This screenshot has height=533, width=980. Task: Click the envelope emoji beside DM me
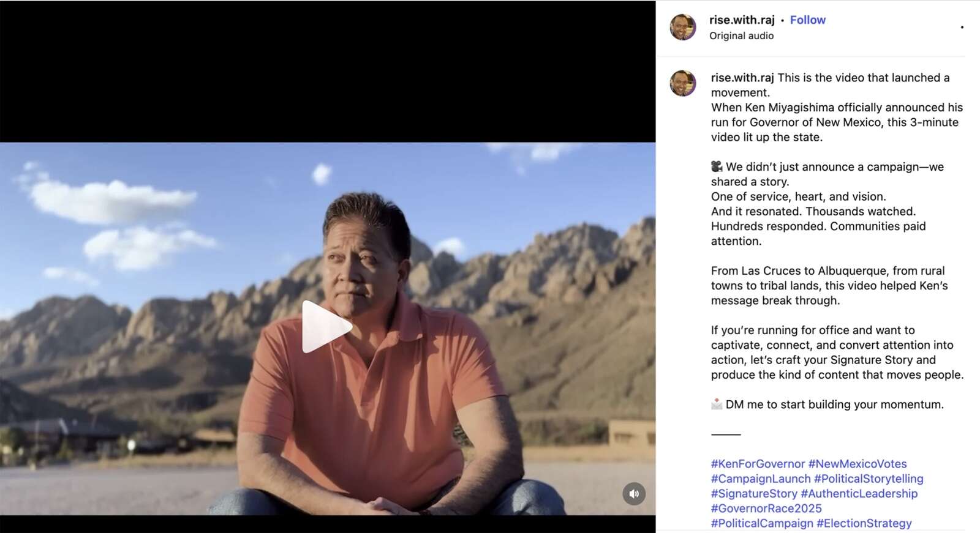[x=717, y=404]
